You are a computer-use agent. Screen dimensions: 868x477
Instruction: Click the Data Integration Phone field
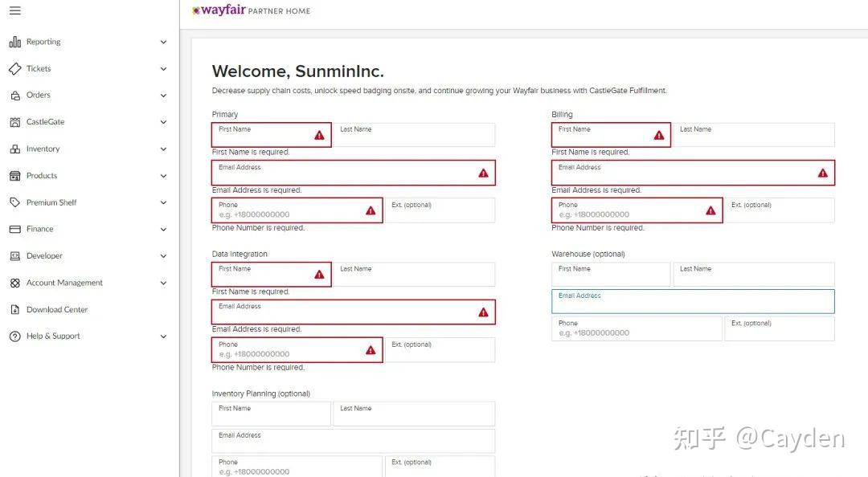click(x=289, y=350)
